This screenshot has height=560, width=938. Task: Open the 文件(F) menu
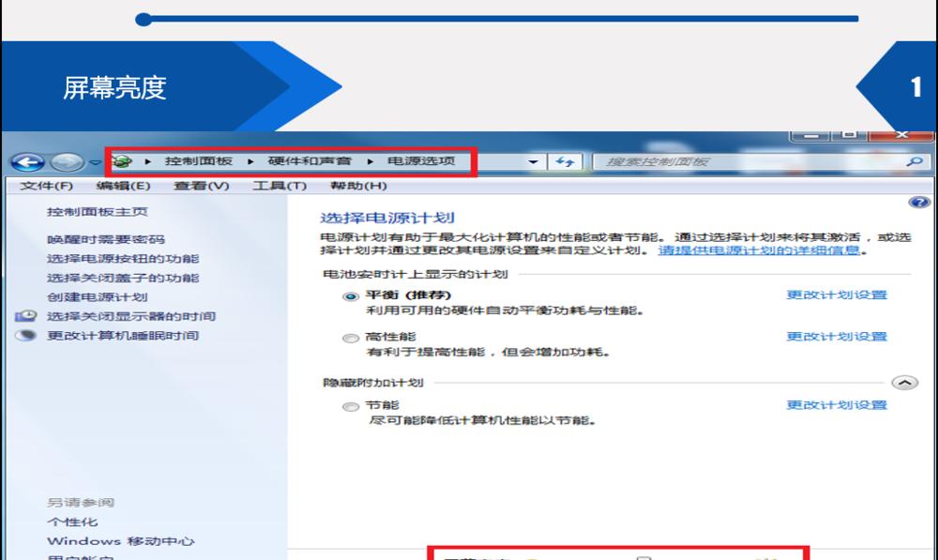(46, 186)
